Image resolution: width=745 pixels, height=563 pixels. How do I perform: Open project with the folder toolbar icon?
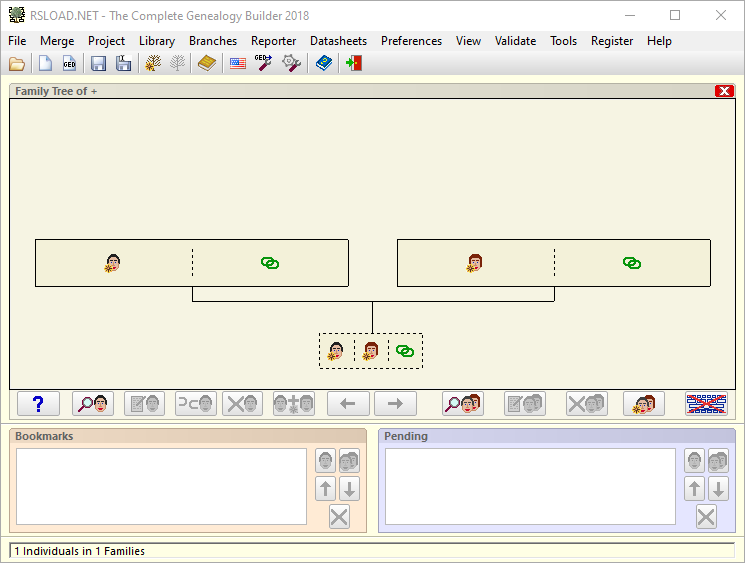click(17, 63)
